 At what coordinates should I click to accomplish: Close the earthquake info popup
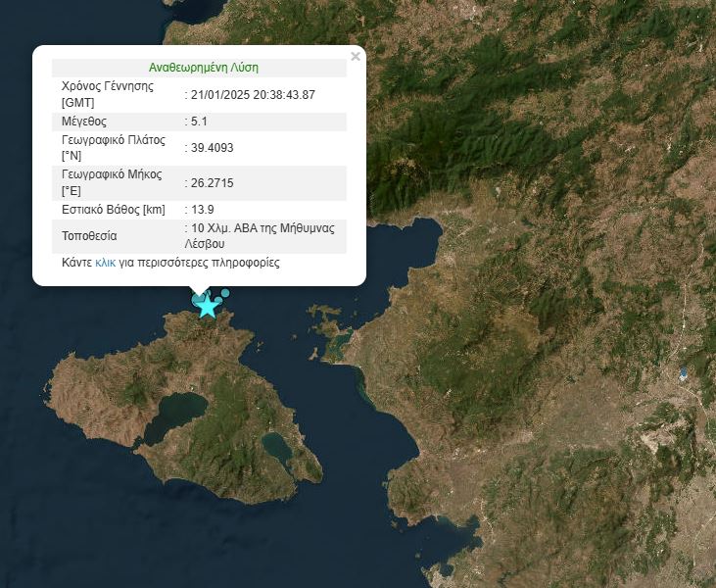pyautogui.click(x=356, y=56)
